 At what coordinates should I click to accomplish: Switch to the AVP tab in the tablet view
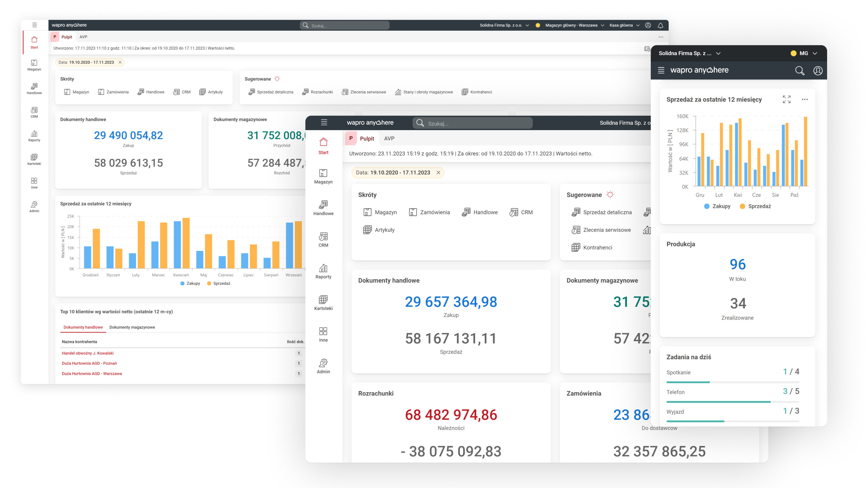coord(389,139)
